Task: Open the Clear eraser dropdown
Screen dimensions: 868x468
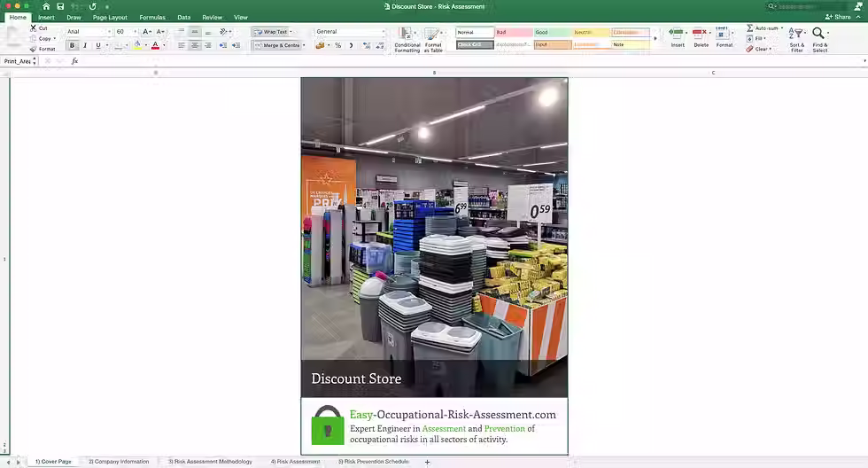Action: [758, 49]
